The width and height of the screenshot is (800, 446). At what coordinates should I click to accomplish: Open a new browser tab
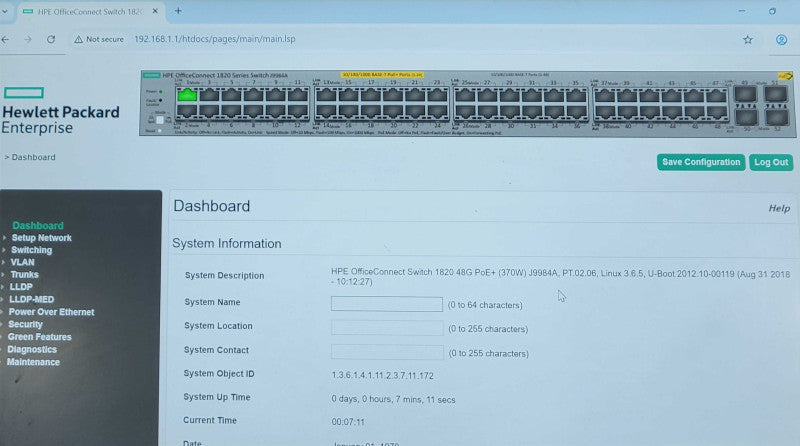point(178,11)
